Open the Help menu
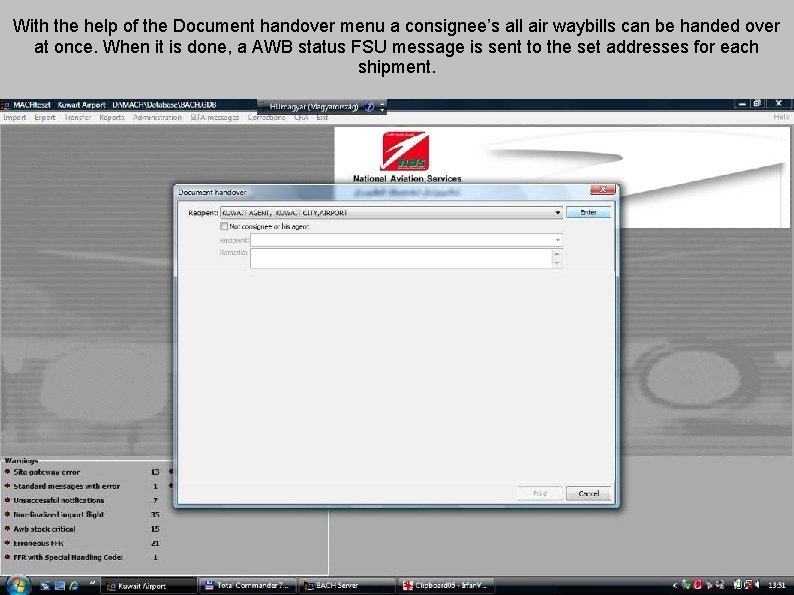The image size is (794, 595). pyautogui.click(x=781, y=117)
